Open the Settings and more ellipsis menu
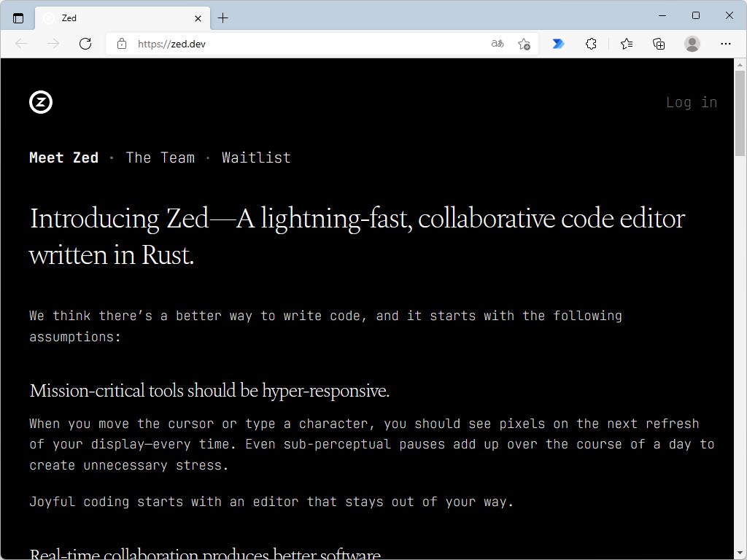Image resolution: width=747 pixels, height=560 pixels. click(726, 44)
